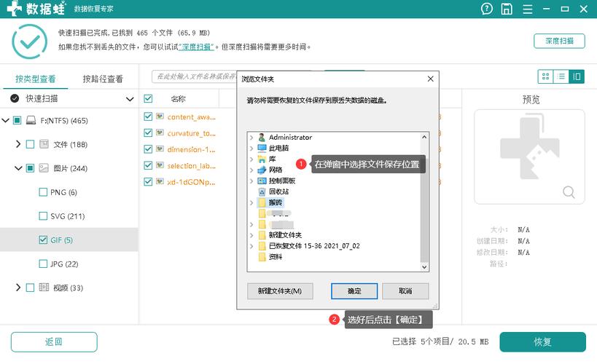Expand the 文件 (188) node
This screenshot has height=364, width=597.
(x=18, y=144)
